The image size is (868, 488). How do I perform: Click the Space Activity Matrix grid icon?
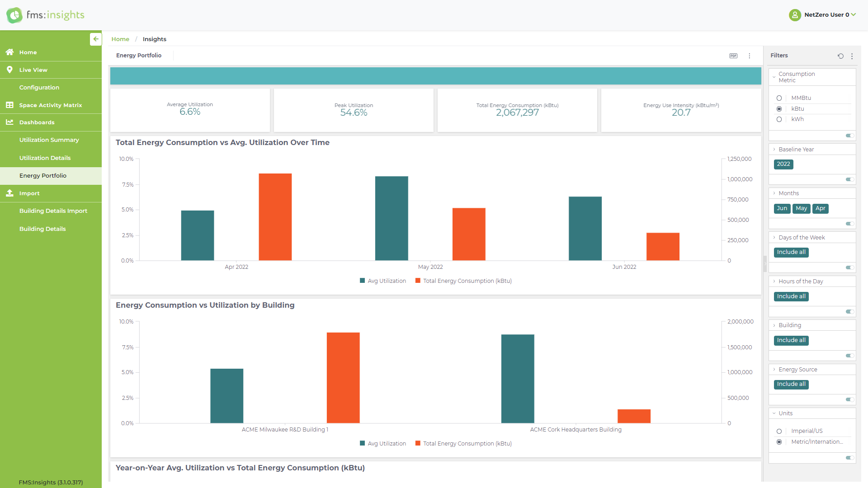[x=9, y=105]
